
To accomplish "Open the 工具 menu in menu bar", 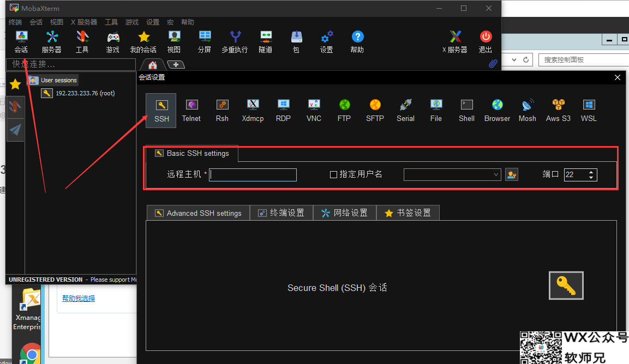I will click(x=111, y=22).
